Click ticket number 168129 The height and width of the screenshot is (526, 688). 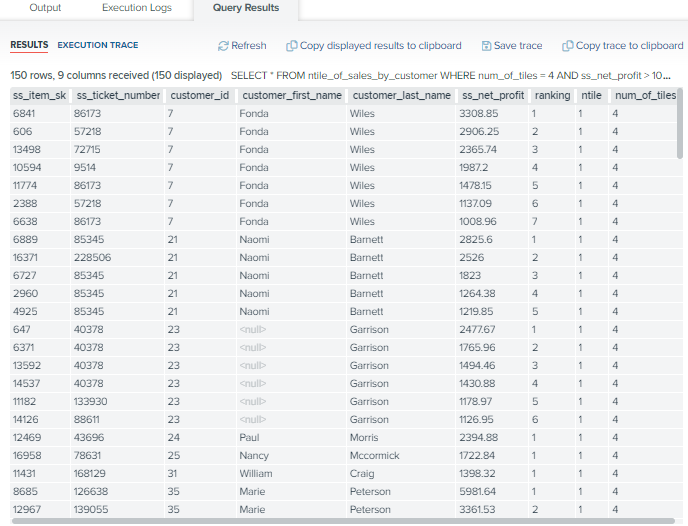(90, 473)
